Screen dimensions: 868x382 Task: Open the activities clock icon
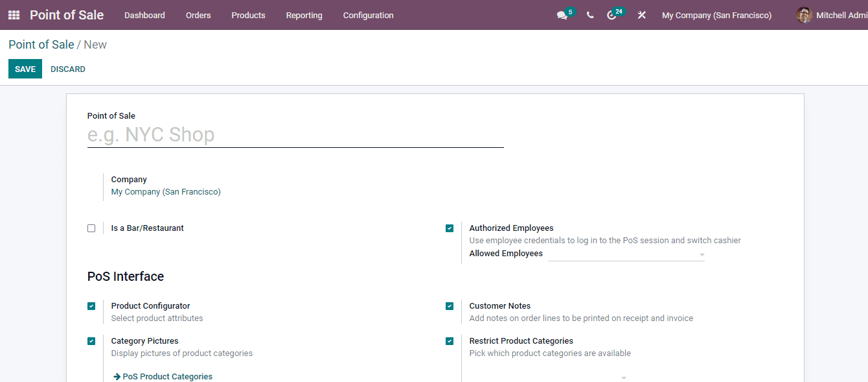611,15
